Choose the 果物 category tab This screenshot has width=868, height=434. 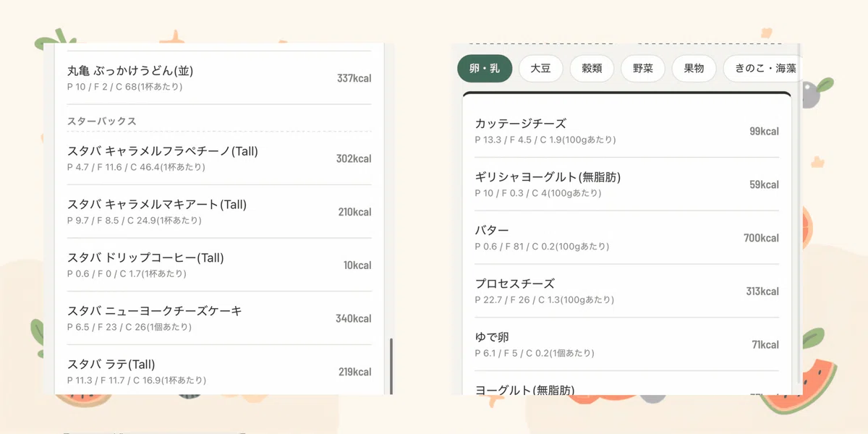[694, 69]
